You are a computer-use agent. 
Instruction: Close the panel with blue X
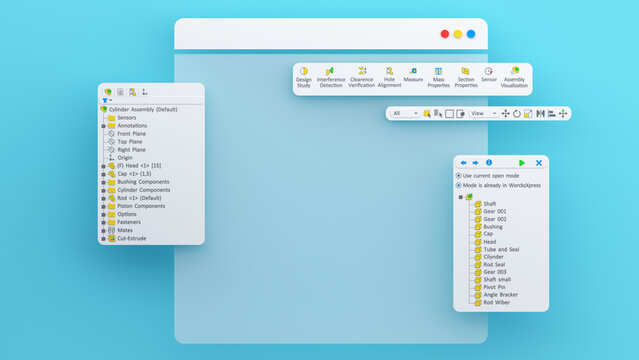[539, 163]
